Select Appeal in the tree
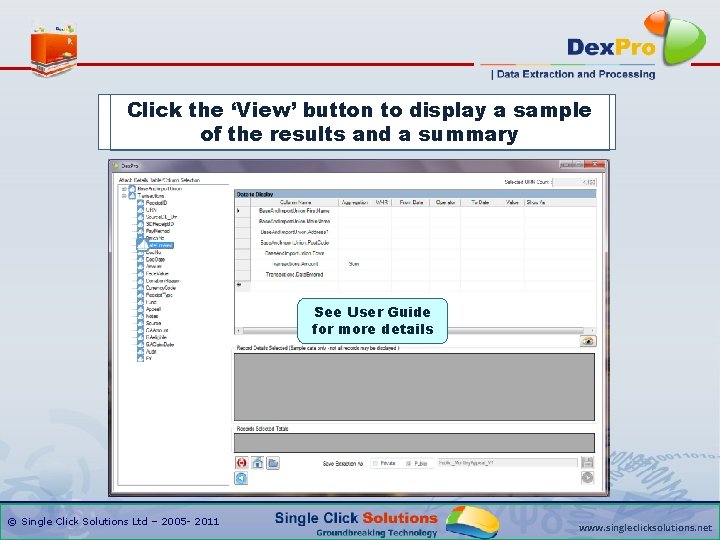This screenshot has height=540, width=720. tap(153, 309)
